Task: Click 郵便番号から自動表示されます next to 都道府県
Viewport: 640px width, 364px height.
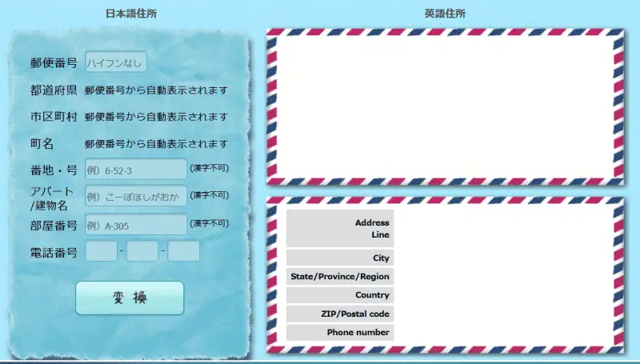Action: [x=156, y=90]
